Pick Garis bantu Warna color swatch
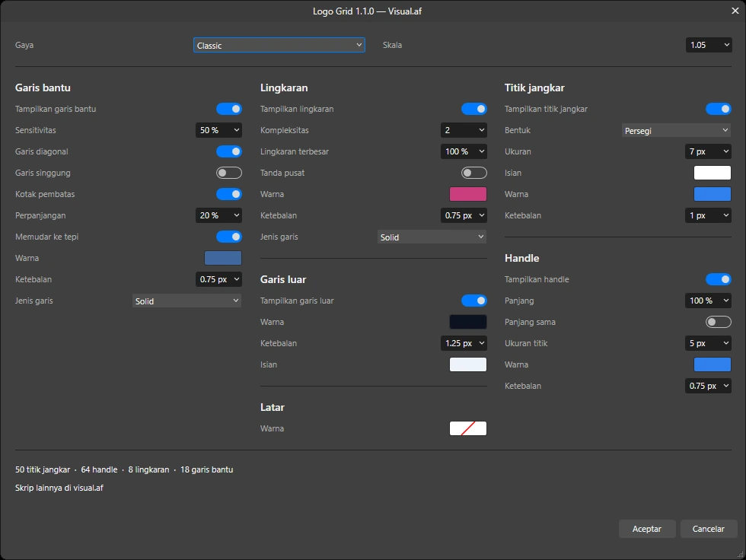This screenshot has width=746, height=560. (223, 258)
